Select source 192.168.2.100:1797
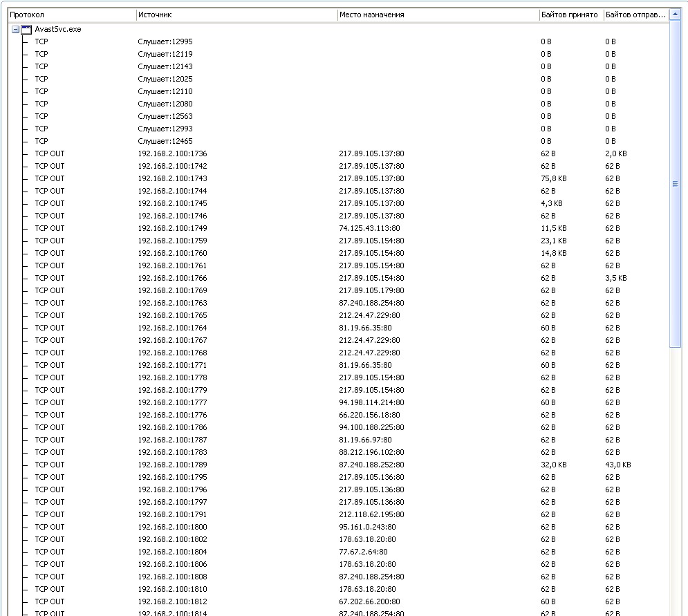 tap(172, 502)
